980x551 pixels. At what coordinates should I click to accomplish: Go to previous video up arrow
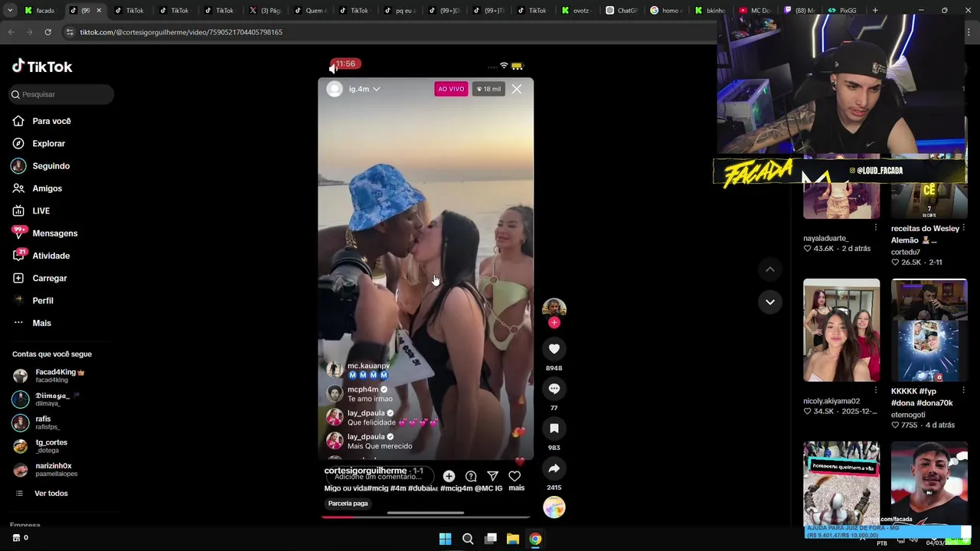point(770,269)
